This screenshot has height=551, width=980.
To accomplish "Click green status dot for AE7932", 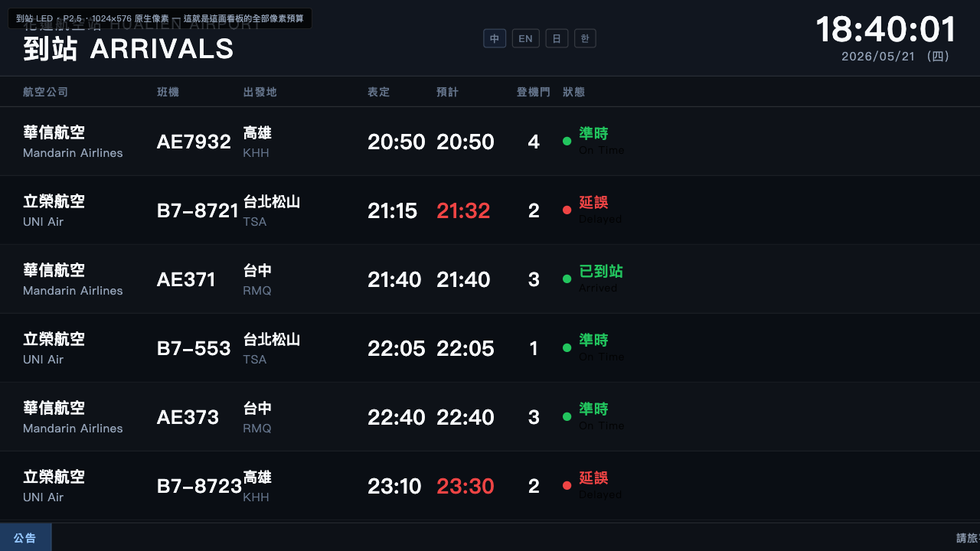I will click(567, 141).
